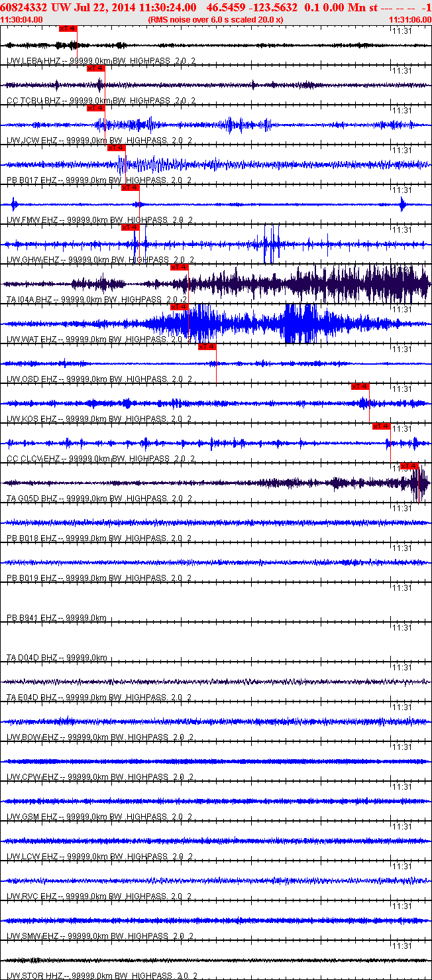The height and width of the screenshot is (980, 432).
Task: Select the red pick flag on CC.CLCV trace
Action: [381, 426]
